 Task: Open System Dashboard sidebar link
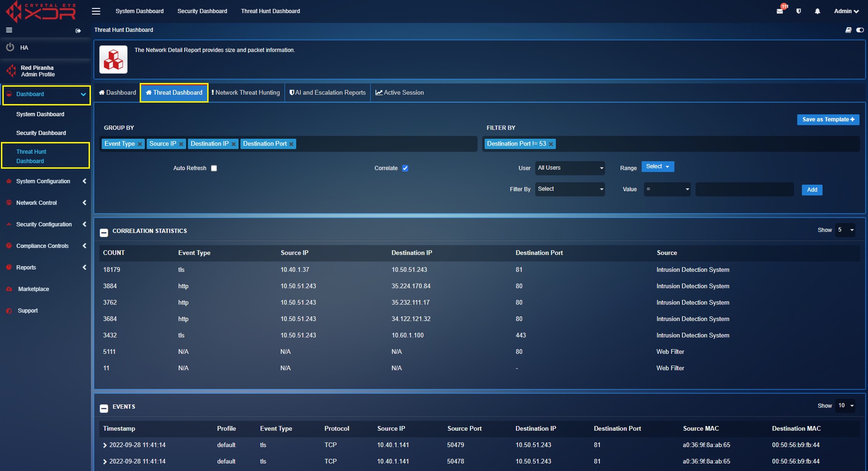(40, 114)
